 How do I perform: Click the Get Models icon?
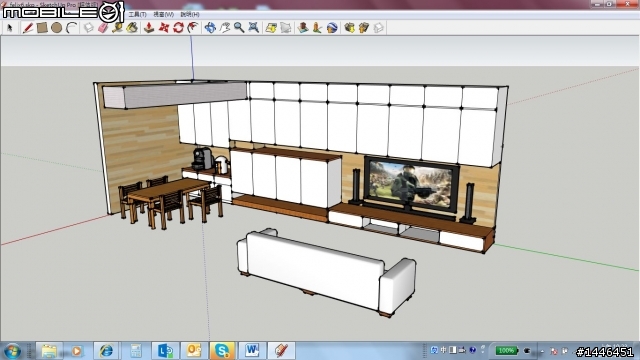(x=302, y=28)
